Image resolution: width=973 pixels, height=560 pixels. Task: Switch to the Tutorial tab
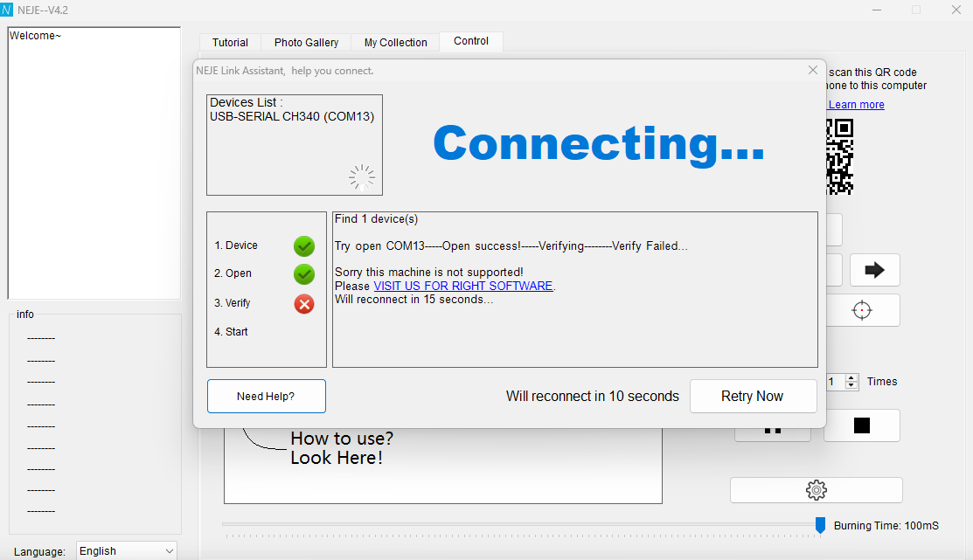click(x=230, y=42)
